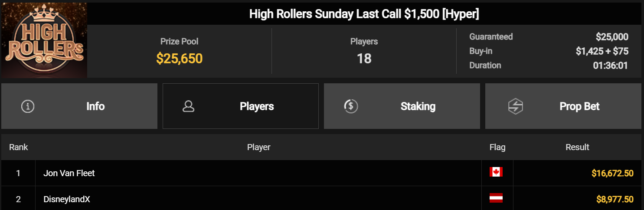Select the Prop Bet tab
Viewport: 644px width, 210px height.
(563, 106)
